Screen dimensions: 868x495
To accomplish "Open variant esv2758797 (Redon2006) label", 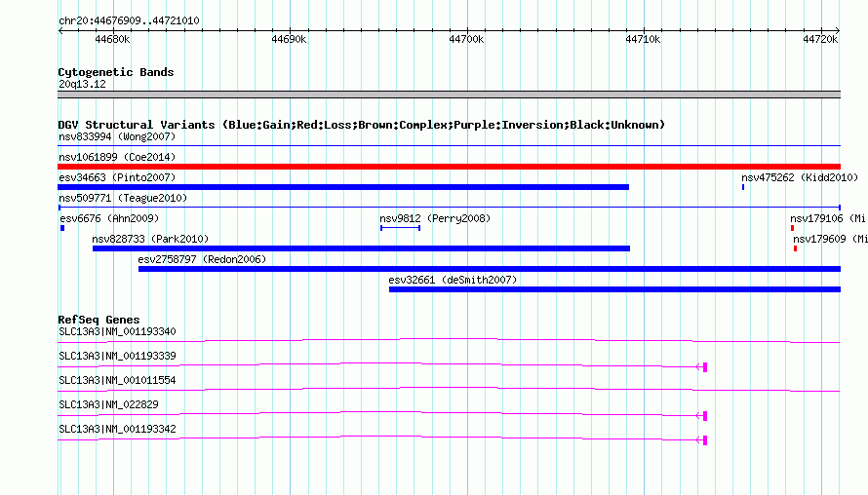I will tap(202, 259).
